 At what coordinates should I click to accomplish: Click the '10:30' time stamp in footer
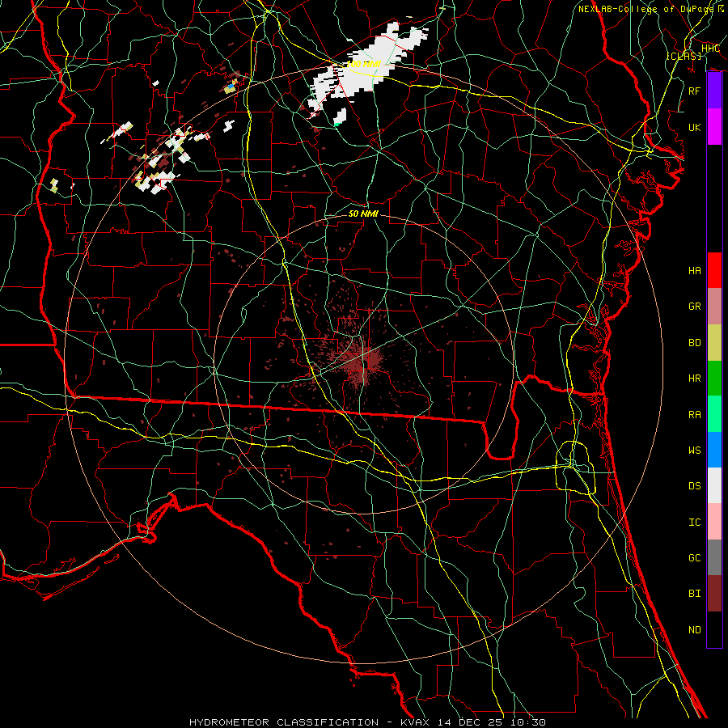[x=528, y=722]
